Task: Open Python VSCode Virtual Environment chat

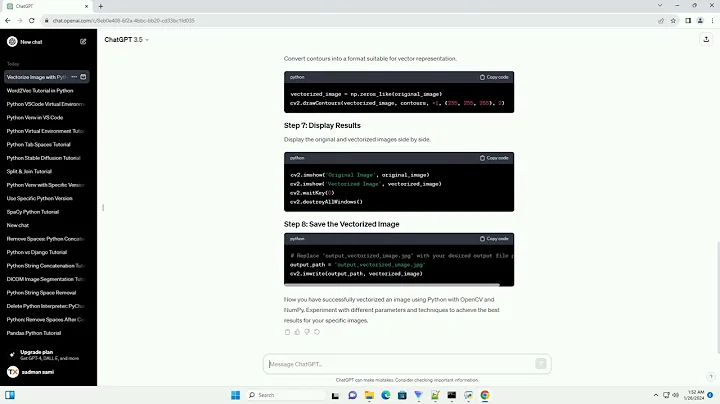Action: pos(46,104)
